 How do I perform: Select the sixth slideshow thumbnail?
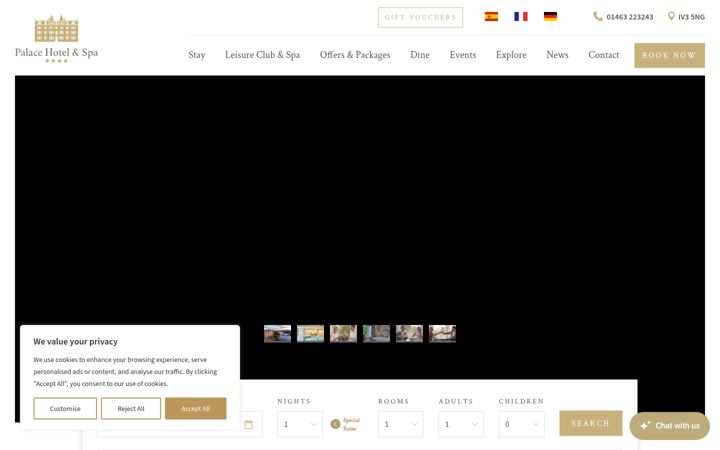pyautogui.click(x=443, y=334)
